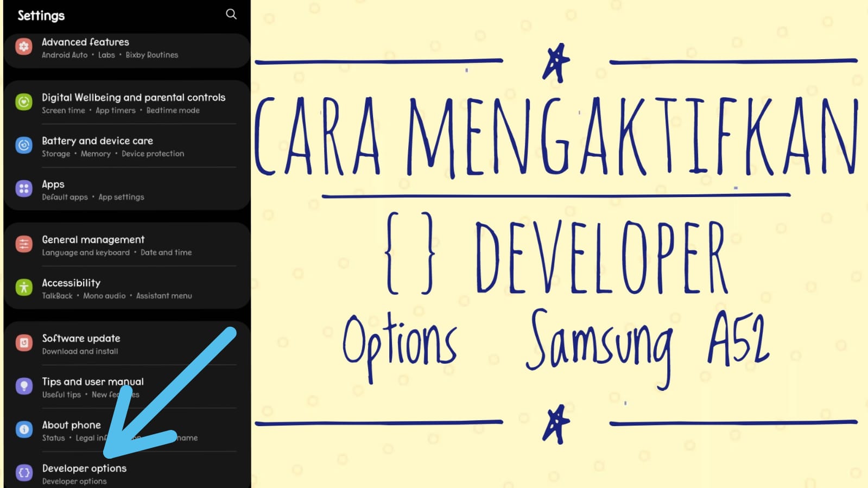This screenshot has height=488, width=868.
Task: Open About phone
Action: [x=127, y=430]
